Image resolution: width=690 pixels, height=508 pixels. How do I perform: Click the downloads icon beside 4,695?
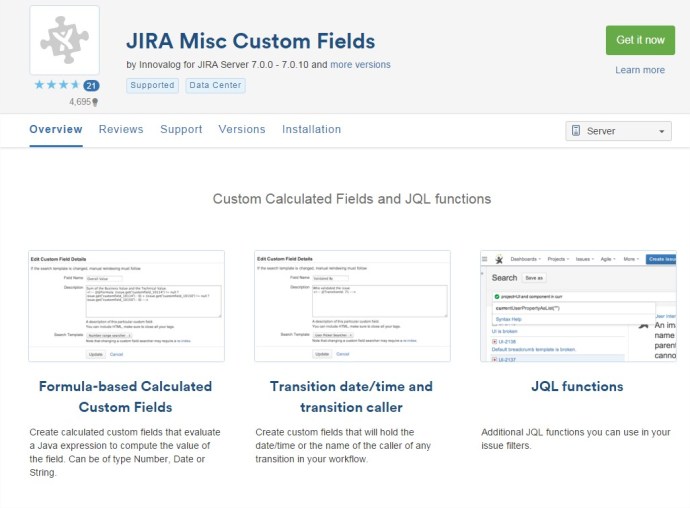click(95, 102)
